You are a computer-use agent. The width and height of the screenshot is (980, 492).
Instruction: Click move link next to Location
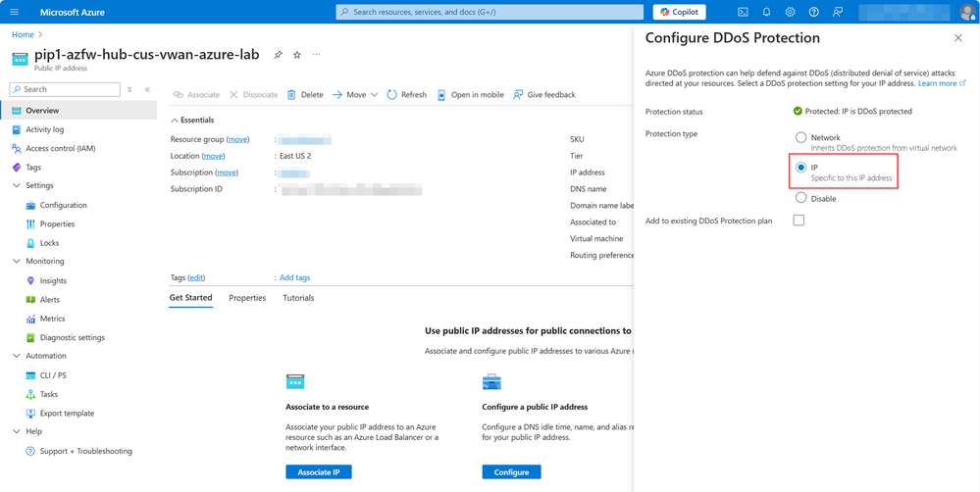214,156
